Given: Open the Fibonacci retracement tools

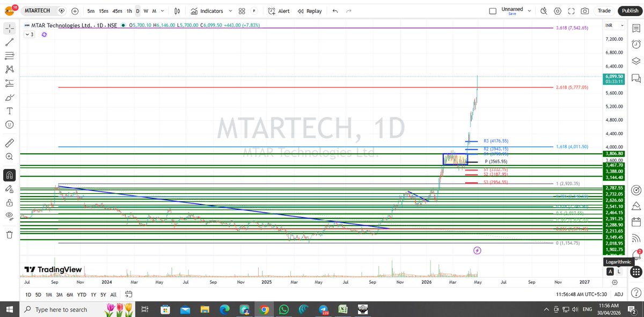Looking at the screenshot, I should pyautogui.click(x=9, y=55).
